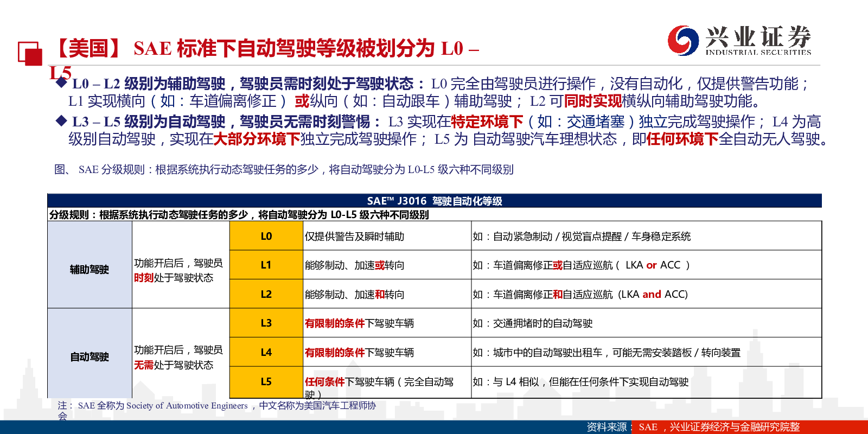868x434 pixels.
Task: Select the figure caption 图、SAE 分级规则
Action: [284, 169]
